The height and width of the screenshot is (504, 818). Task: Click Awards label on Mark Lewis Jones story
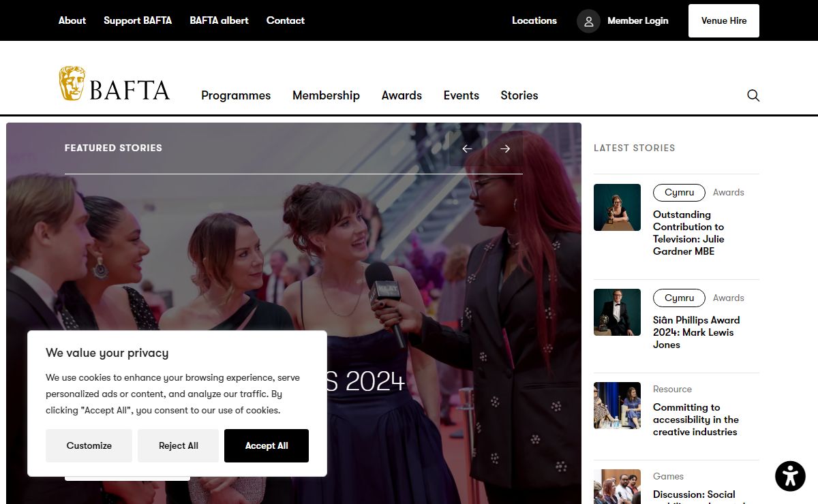[x=728, y=298]
